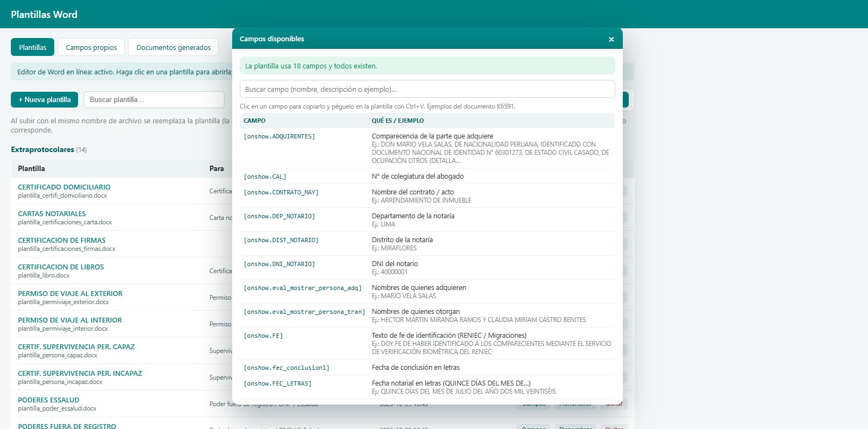Click the 'N° de colegiatura del abogado' description

coord(418,176)
